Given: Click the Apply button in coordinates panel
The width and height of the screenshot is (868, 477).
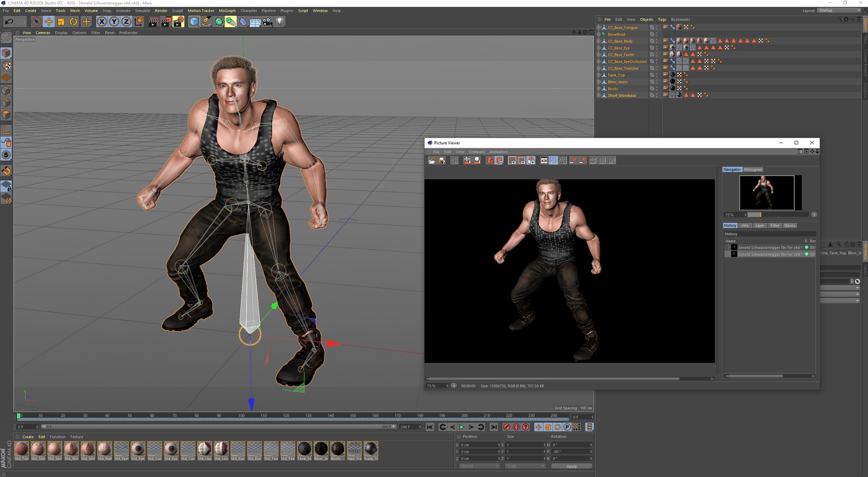Looking at the screenshot, I should pyautogui.click(x=571, y=466).
